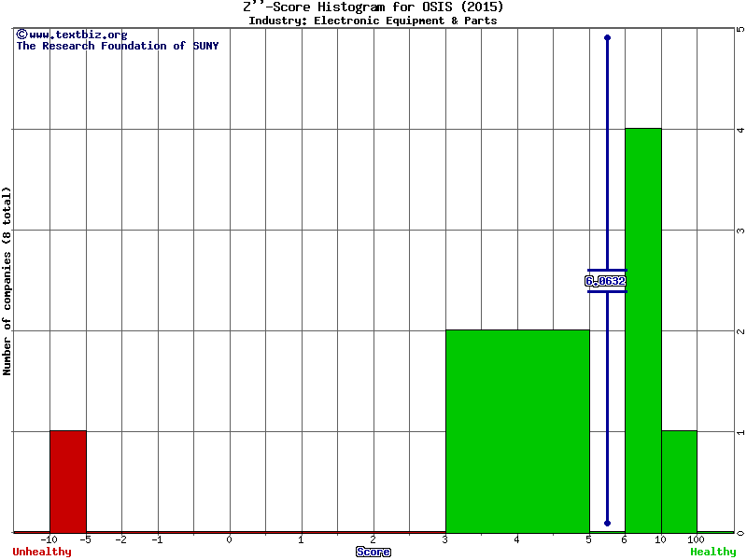Click the x-axis tick label '0'
This screenshot has width=747, height=560.
[230, 540]
